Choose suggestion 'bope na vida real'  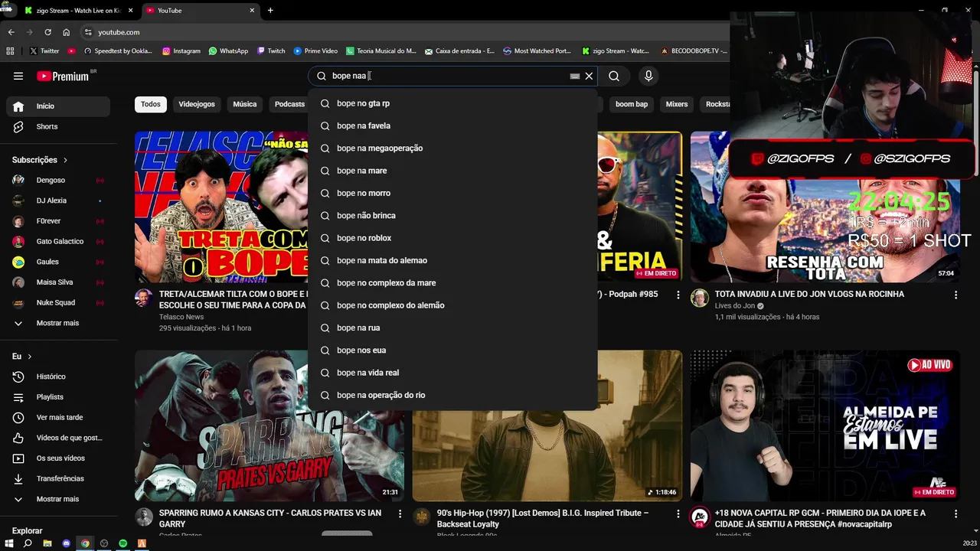(x=452, y=373)
